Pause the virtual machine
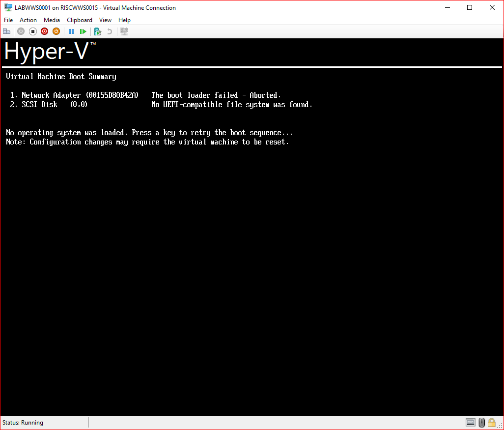Image resolution: width=504 pixels, height=430 pixels. 71,31
